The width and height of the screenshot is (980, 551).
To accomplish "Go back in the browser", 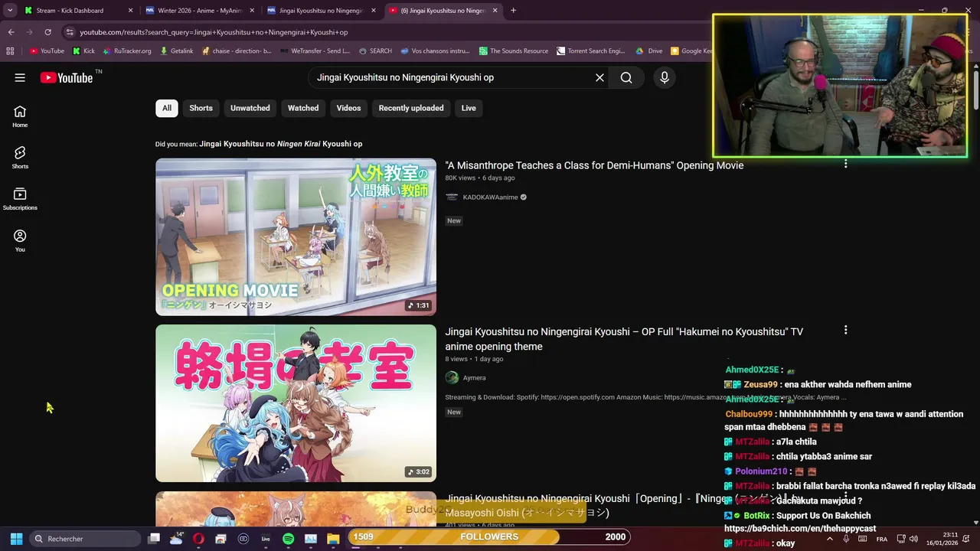I will [11, 32].
